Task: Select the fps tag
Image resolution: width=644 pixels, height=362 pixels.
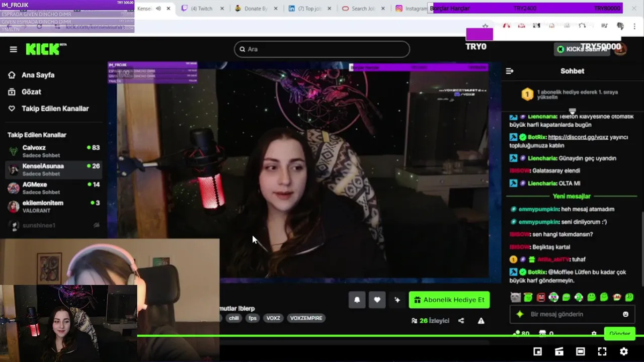Action: tap(253, 318)
